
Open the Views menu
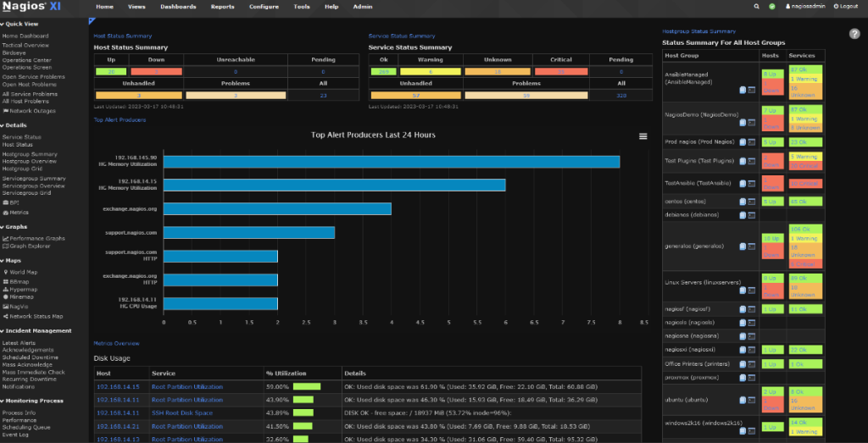tap(136, 7)
